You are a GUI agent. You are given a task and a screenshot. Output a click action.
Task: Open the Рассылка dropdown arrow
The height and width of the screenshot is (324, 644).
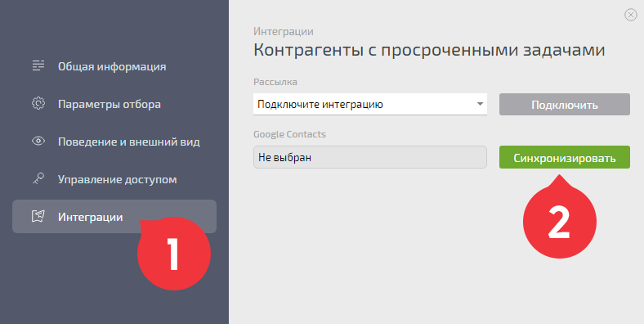(480, 104)
